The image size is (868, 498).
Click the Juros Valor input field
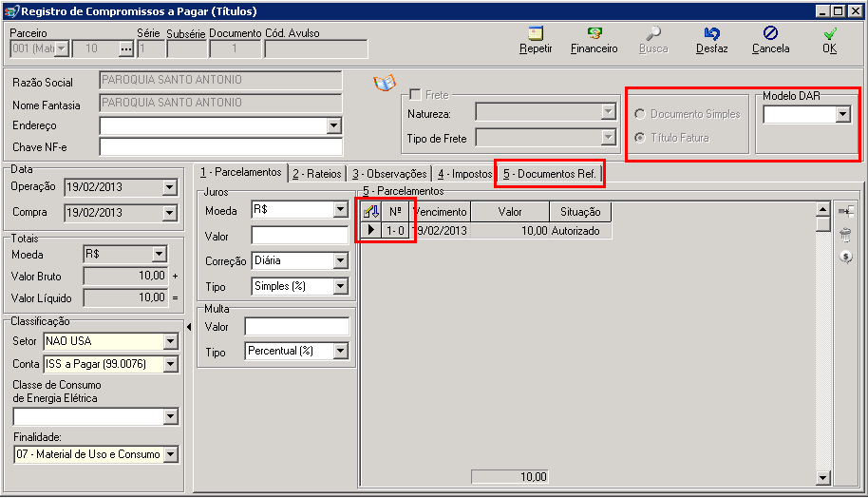(299, 236)
